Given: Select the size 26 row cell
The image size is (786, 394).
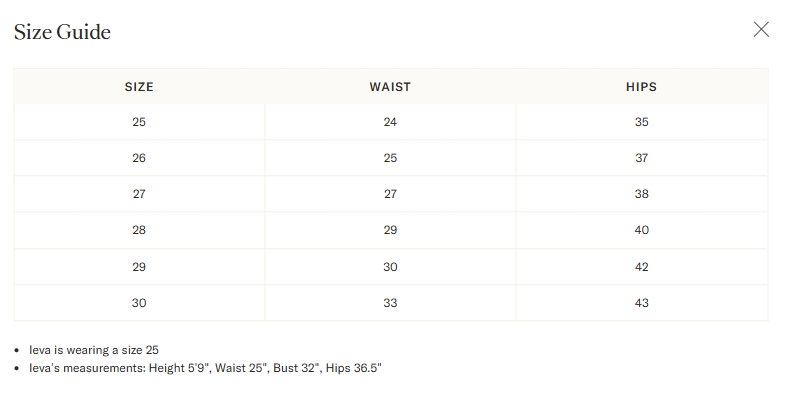Looking at the screenshot, I should pyautogui.click(x=139, y=158).
